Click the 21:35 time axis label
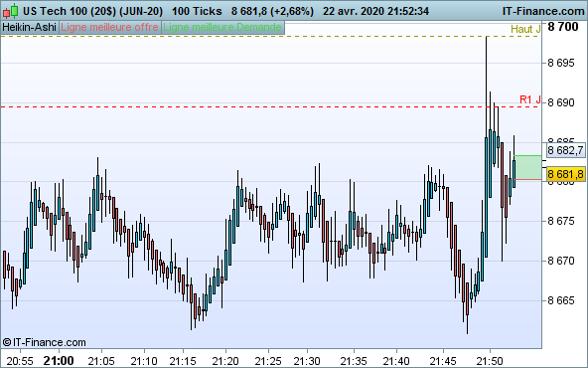Image resolution: width=588 pixels, height=368 pixels. pyautogui.click(x=354, y=361)
